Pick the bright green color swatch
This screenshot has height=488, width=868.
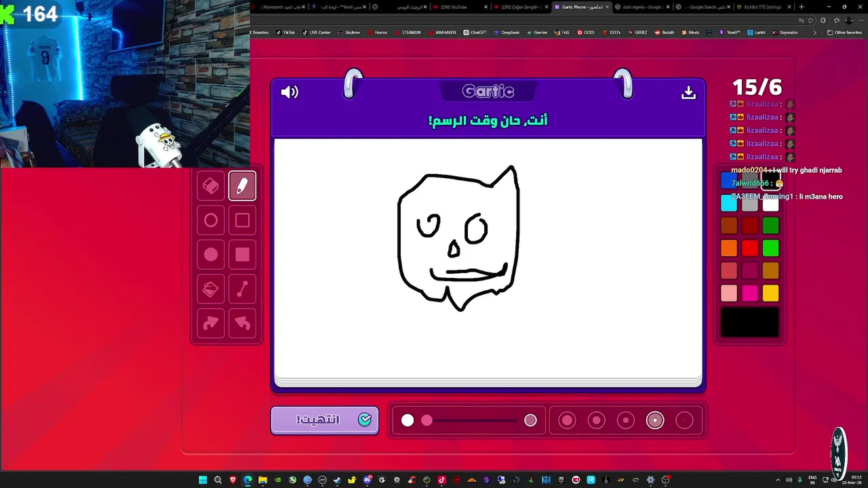(x=770, y=248)
